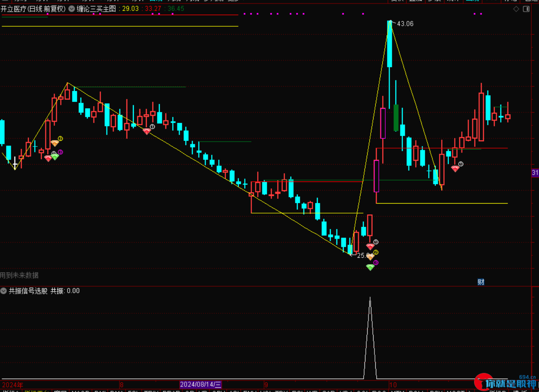Screen dimensions: 539x392
Task: Click the purple price tag on right axis
Action: [535, 173]
